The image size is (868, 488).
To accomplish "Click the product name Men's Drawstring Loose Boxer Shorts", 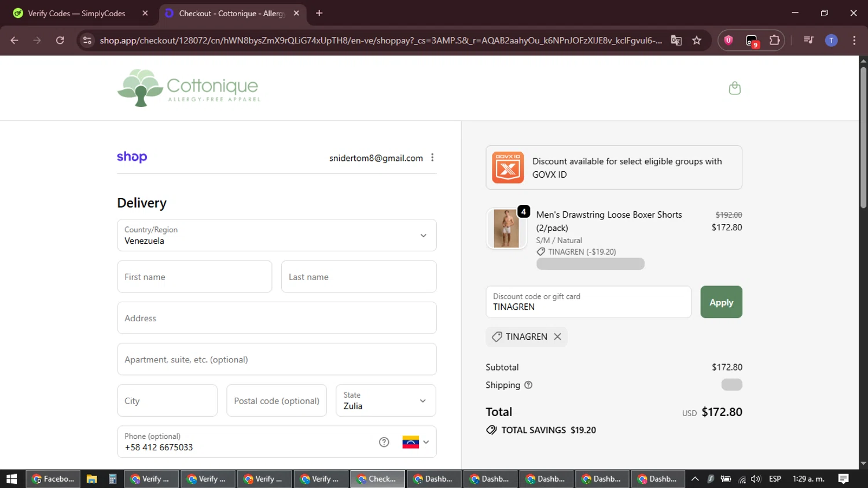I will (609, 221).
